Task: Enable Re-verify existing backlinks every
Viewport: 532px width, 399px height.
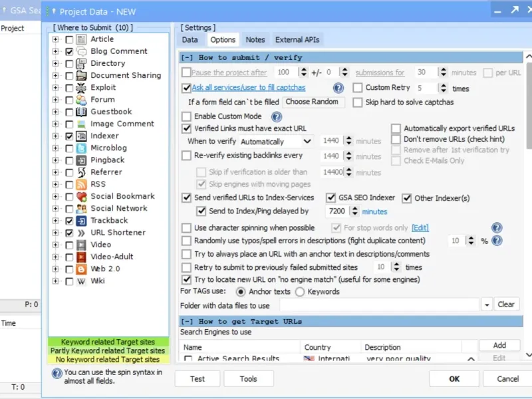Action: [x=186, y=156]
